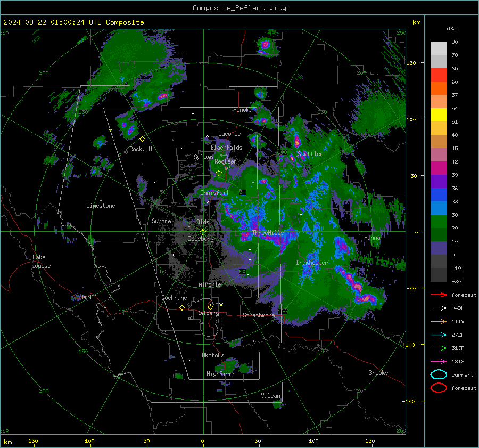Click the magenta 18TS arrow legend icon
This screenshot has height=448, width=479.
coord(439,362)
